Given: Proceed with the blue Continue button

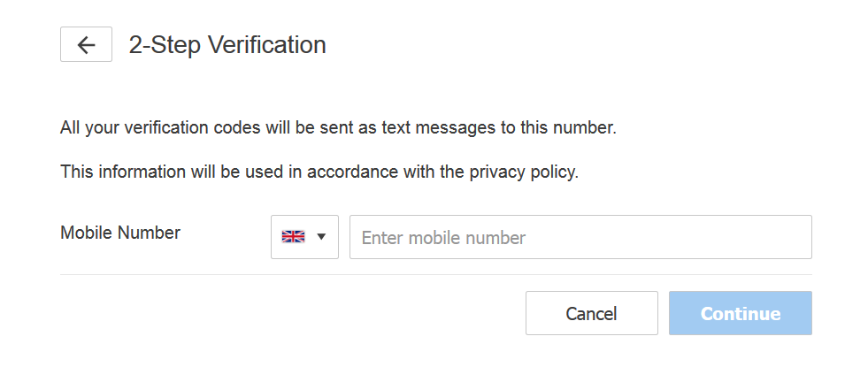Looking at the screenshot, I should pyautogui.click(x=740, y=313).
